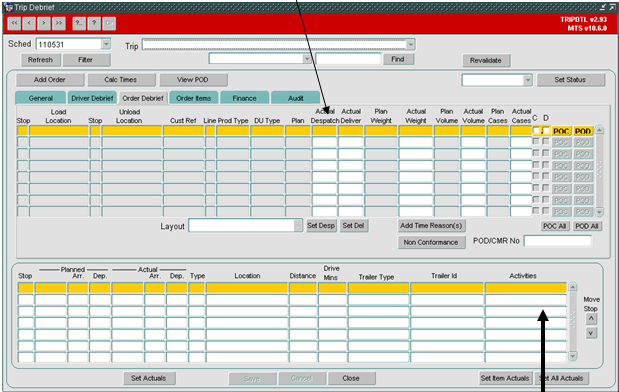Click the Add Order button
This screenshot has height=392, width=619.
pos(49,80)
